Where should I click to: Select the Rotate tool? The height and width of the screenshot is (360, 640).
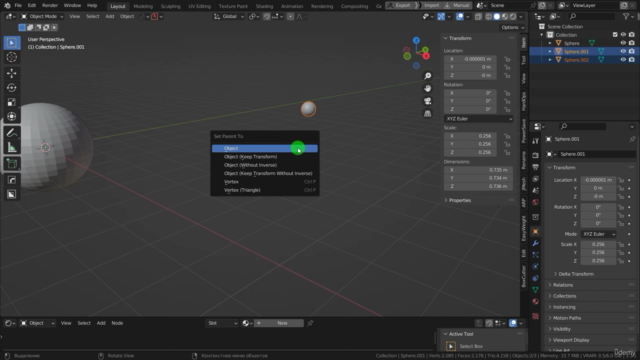pyautogui.click(x=12, y=87)
